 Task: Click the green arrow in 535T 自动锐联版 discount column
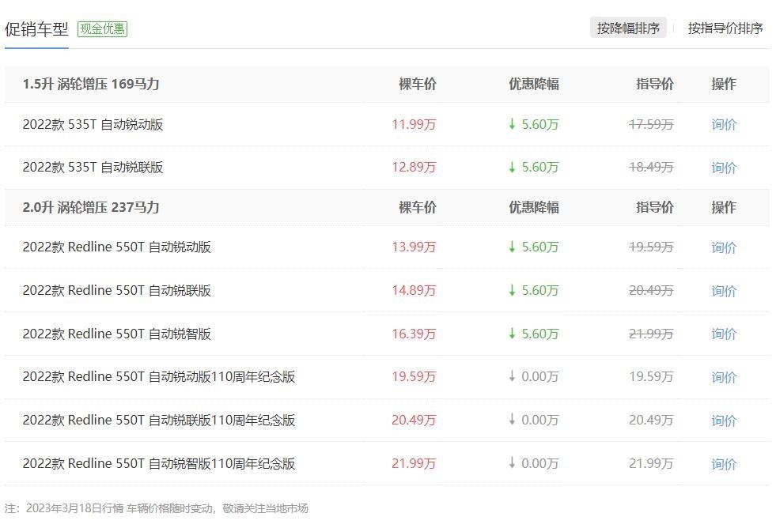(x=511, y=168)
